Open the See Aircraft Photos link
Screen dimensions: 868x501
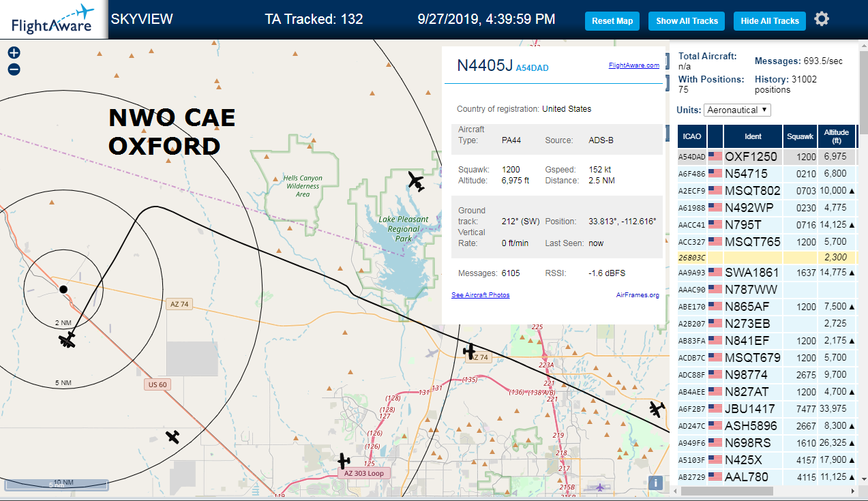tap(480, 295)
